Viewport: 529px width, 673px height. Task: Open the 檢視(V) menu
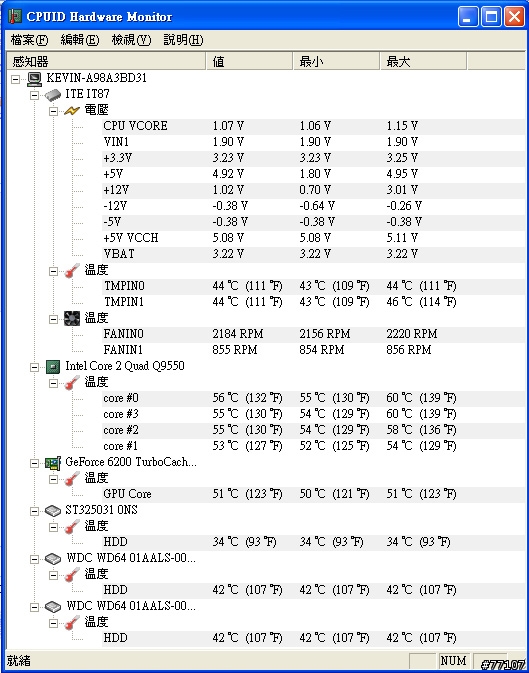[x=131, y=40]
